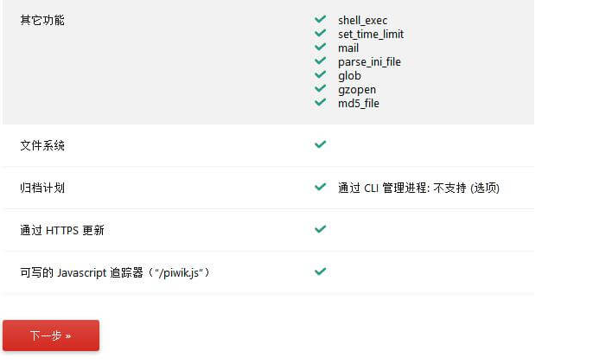Viewport: 593px width, 364px height.
Task: Click the checkmark beside shell_exec
Action: pyautogui.click(x=320, y=19)
